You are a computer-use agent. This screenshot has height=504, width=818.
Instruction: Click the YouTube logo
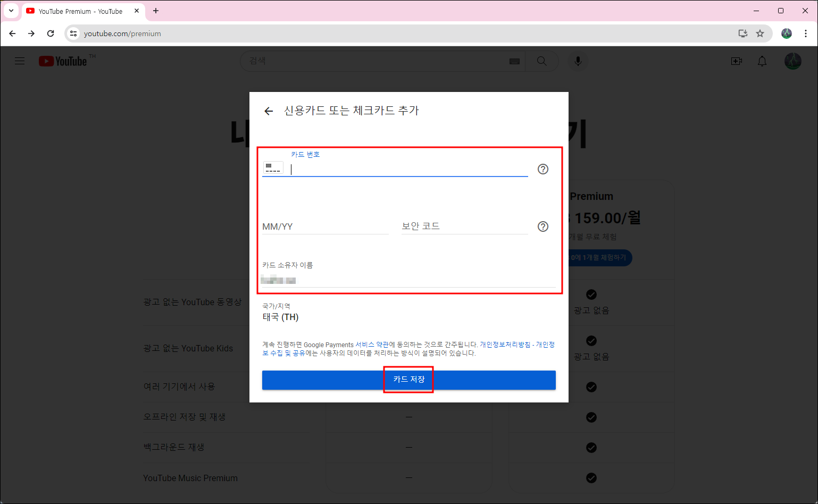63,61
